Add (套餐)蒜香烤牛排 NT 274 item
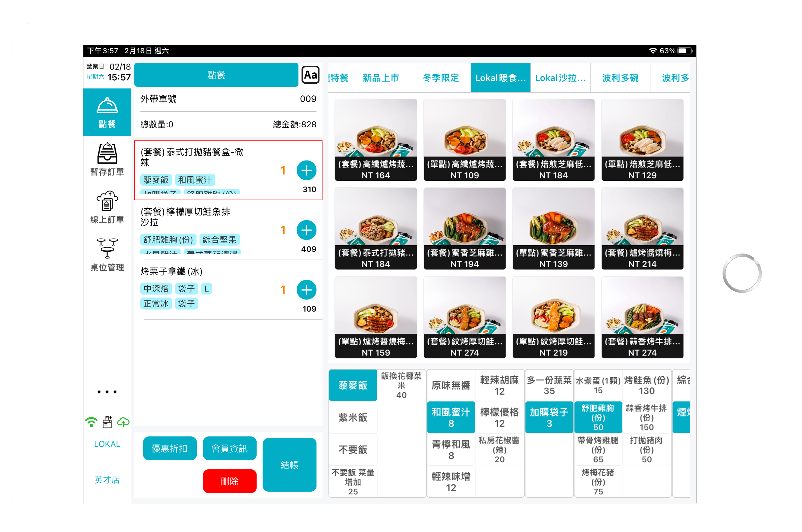This screenshot has width=802, height=532. [x=642, y=317]
